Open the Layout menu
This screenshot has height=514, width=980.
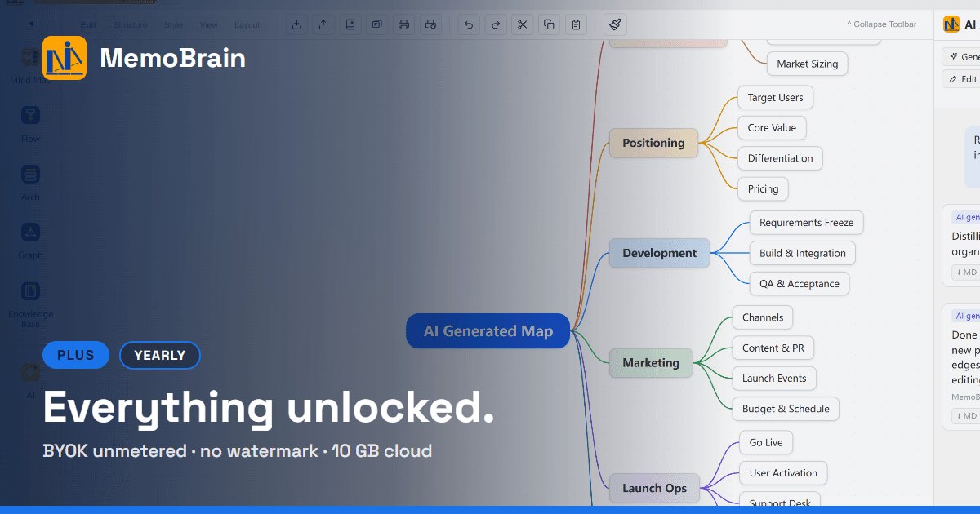(x=247, y=24)
